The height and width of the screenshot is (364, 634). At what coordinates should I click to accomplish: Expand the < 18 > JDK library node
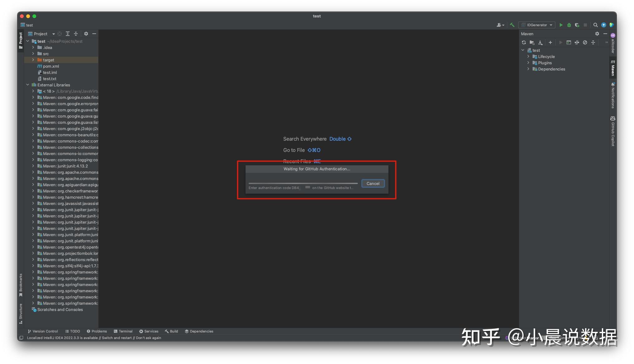pos(33,91)
